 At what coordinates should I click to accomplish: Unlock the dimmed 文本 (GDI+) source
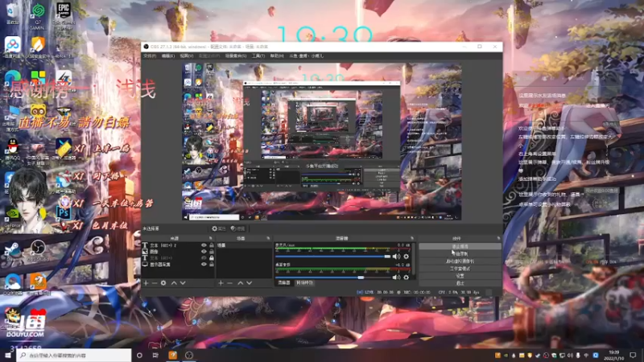coord(212,257)
